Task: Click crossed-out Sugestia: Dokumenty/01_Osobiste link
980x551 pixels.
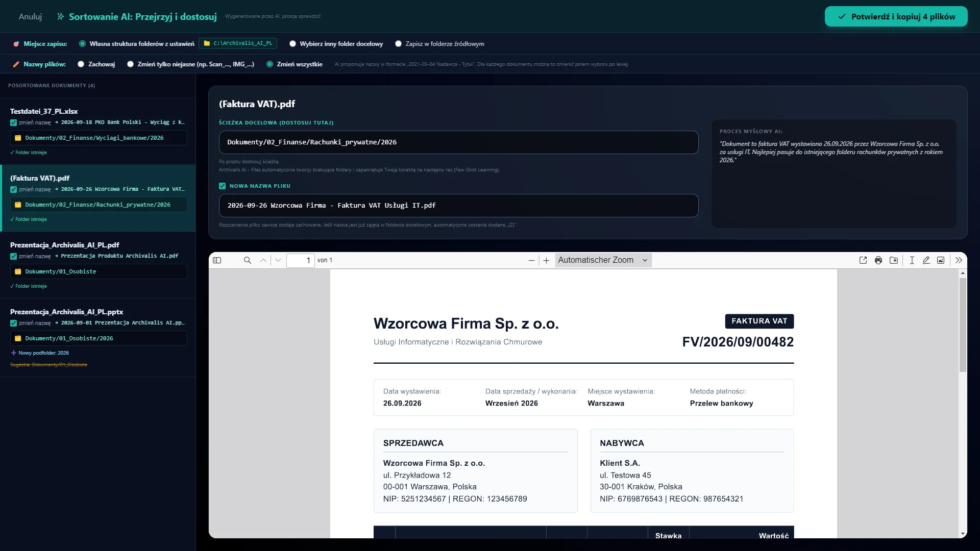Action: point(48,365)
